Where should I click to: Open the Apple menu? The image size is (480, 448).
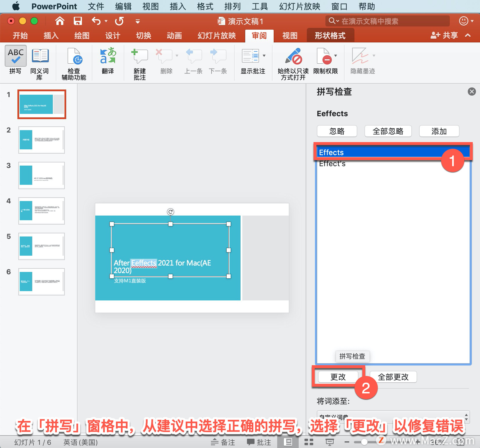click(16, 6)
